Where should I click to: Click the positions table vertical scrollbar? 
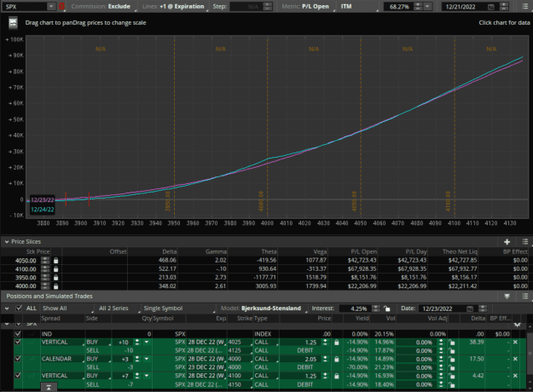[530, 355]
